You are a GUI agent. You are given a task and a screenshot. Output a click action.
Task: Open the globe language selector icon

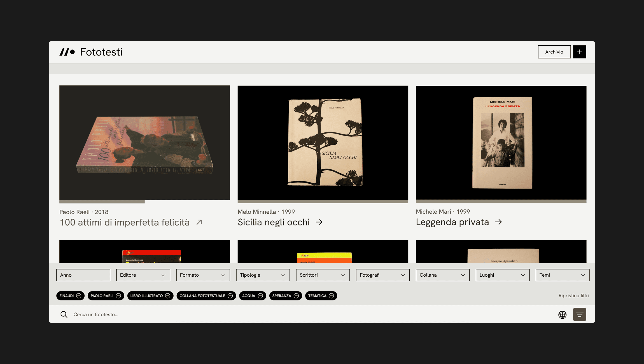coord(562,315)
